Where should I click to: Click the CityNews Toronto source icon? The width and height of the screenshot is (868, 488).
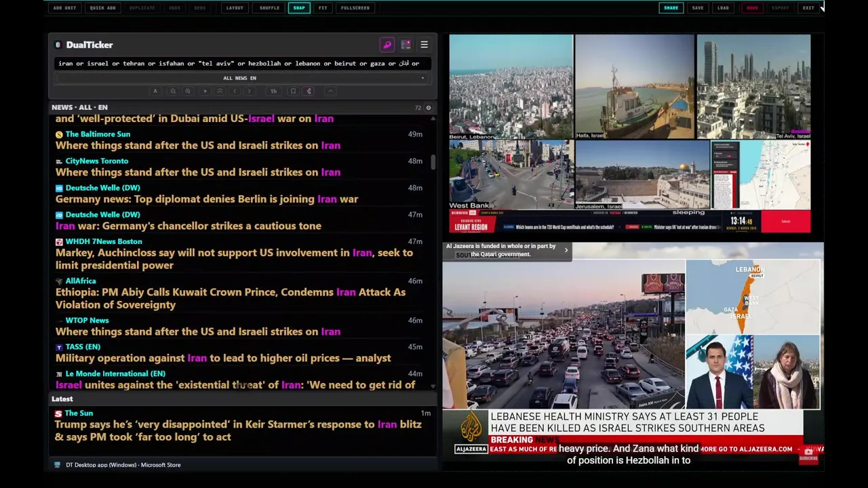[x=59, y=161]
